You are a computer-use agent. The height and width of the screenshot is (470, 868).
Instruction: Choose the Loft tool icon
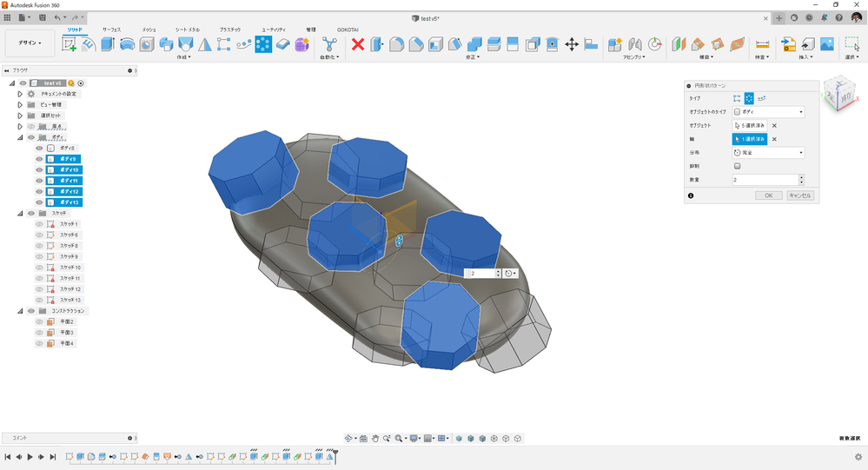point(185,44)
